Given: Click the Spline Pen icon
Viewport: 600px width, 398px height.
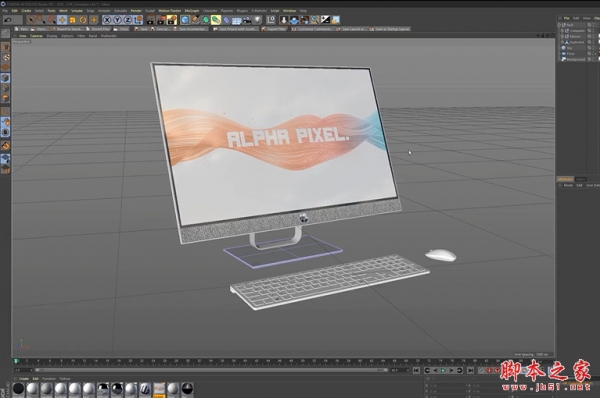Looking at the screenshot, I should [x=195, y=20].
